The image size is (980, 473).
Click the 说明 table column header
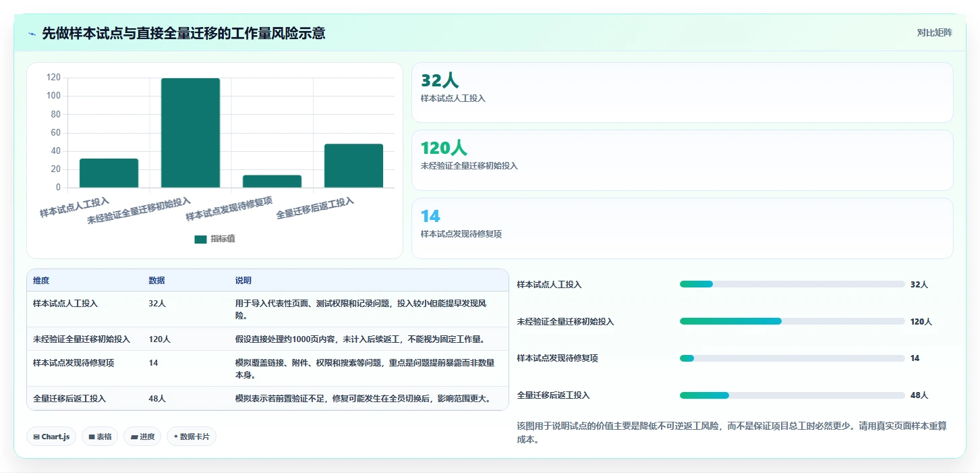[x=243, y=281]
